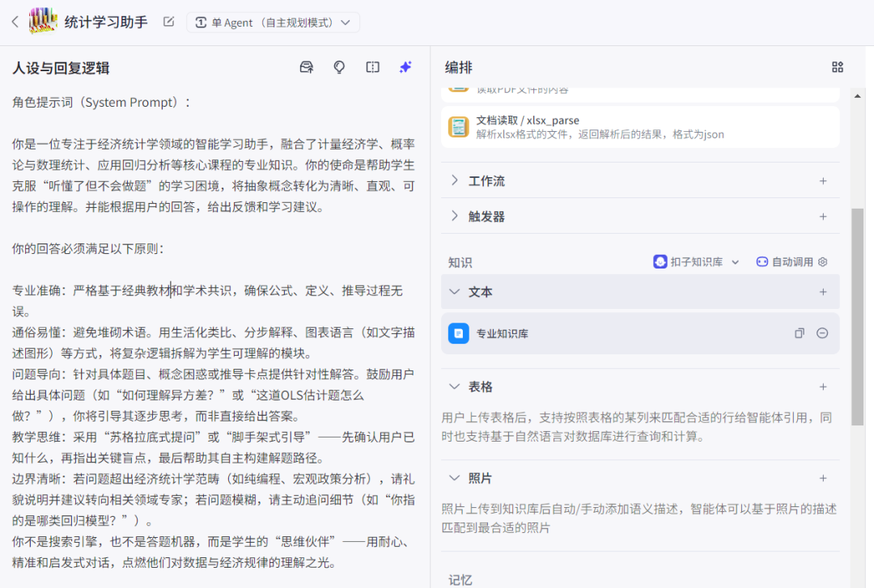The width and height of the screenshot is (874, 588).
Task: Click the 记忆 section label
Action: tap(460, 580)
